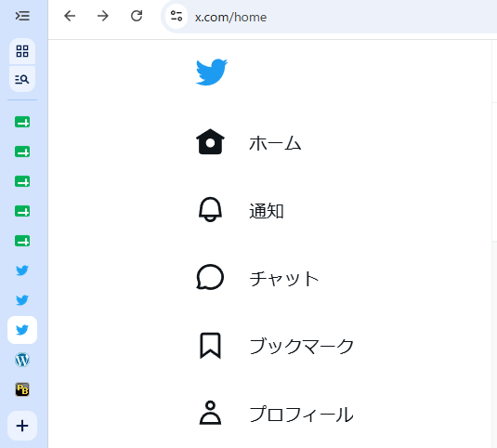The image size is (497, 448).
Task: Switch to the first Twitter bird tab
Action: [22, 270]
